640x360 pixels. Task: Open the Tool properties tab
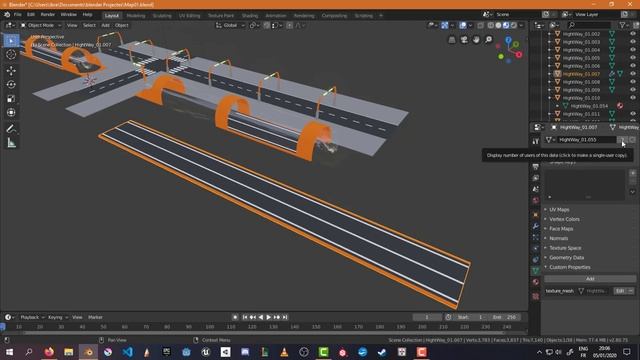click(536, 141)
